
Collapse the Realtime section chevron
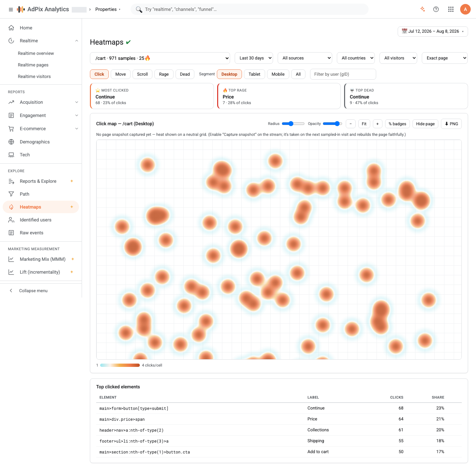point(77,41)
